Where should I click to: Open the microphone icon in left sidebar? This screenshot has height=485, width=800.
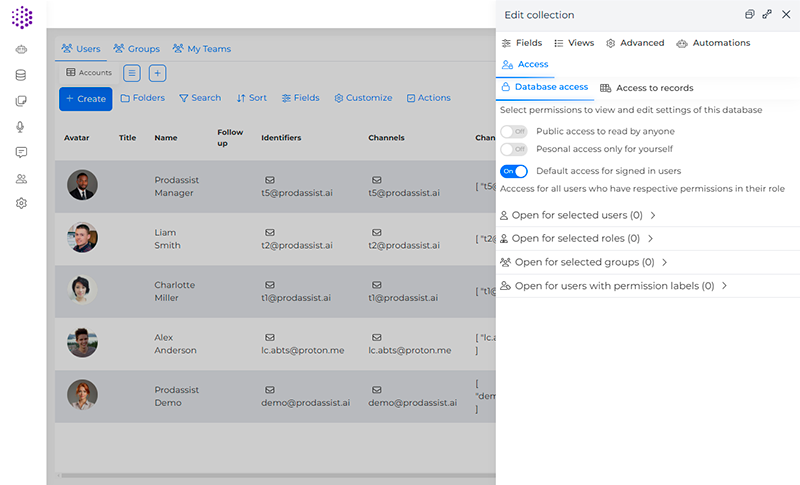tap(21, 126)
